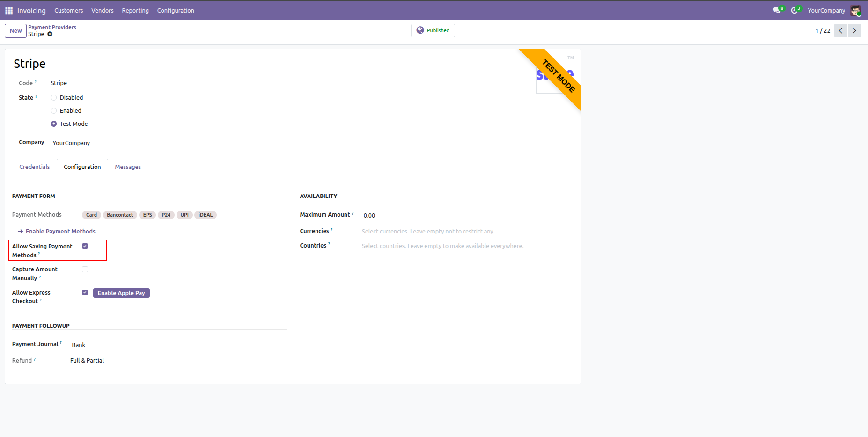Viewport: 868px width, 437px height.
Task: Click the Enable Apple Pay button
Action: click(x=121, y=293)
